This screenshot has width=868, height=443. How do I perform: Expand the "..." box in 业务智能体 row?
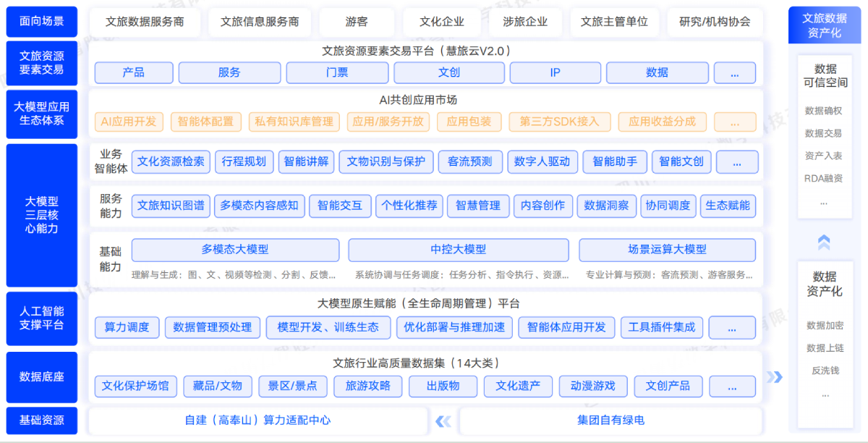tap(736, 162)
